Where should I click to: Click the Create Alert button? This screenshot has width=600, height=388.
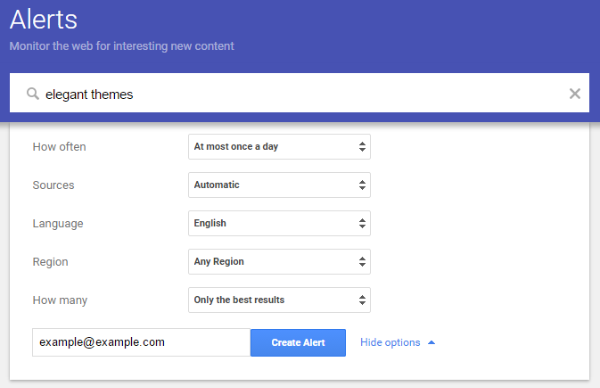click(x=298, y=342)
